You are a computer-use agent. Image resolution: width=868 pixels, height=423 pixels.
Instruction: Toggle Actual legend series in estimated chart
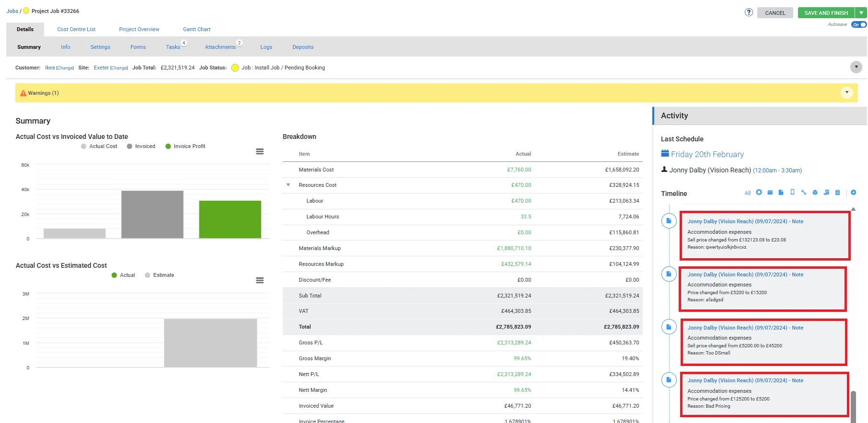pyautogui.click(x=123, y=275)
